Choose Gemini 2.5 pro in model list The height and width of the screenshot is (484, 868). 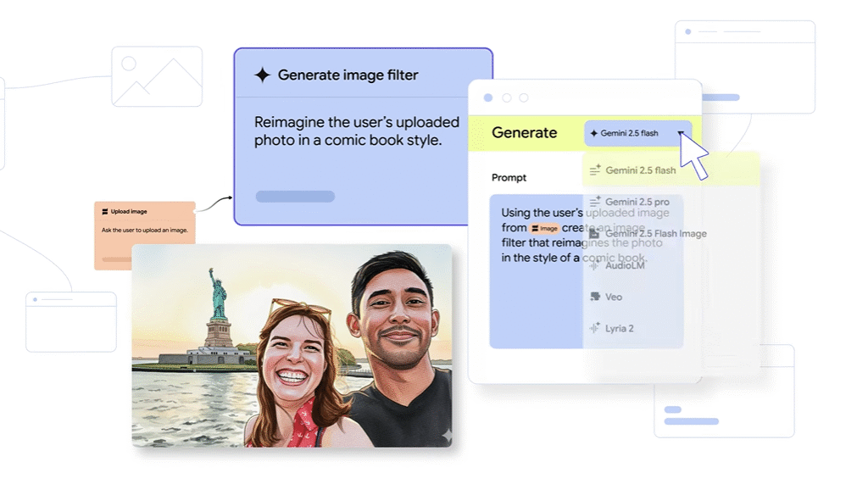637,202
